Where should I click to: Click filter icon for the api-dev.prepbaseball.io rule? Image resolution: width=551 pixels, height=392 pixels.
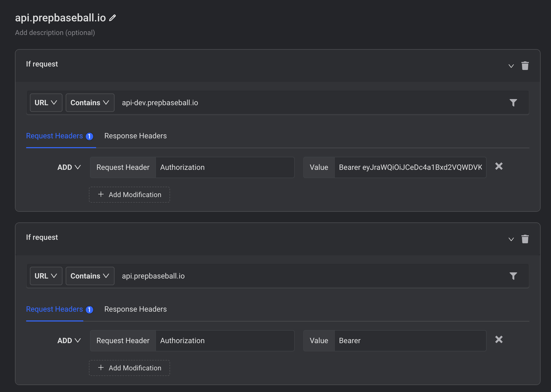point(513,103)
